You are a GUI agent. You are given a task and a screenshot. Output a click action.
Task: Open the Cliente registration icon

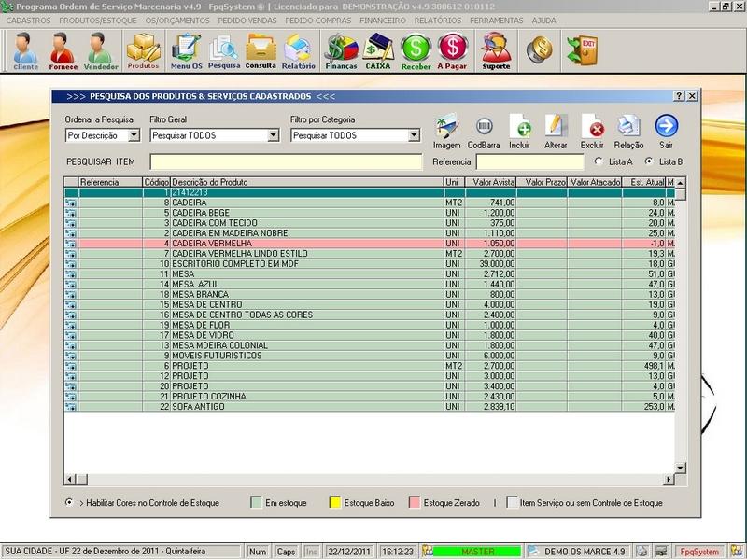pyautogui.click(x=25, y=51)
